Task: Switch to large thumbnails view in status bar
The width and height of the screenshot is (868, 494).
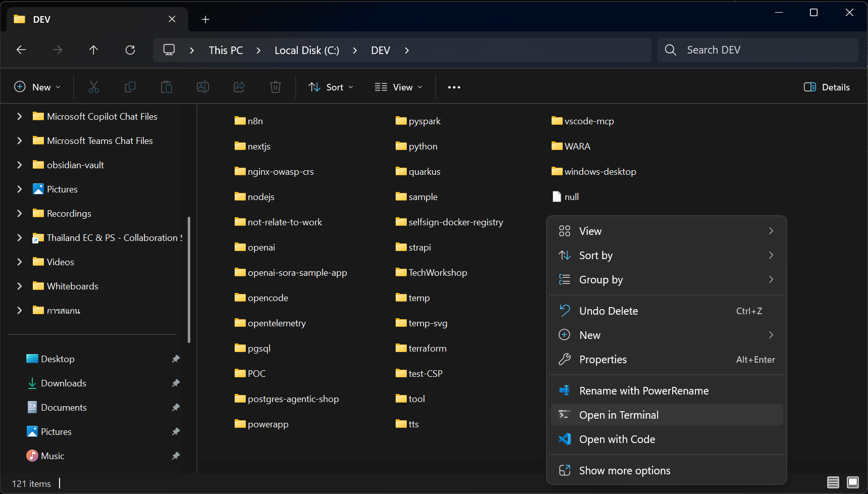Action: 853,482
